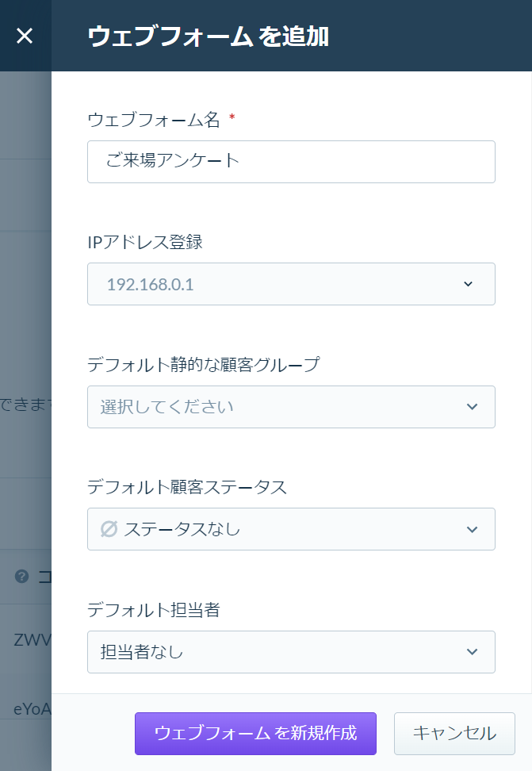Click the ウェブフォーム名 label
532x771 pixels.
[x=153, y=120]
